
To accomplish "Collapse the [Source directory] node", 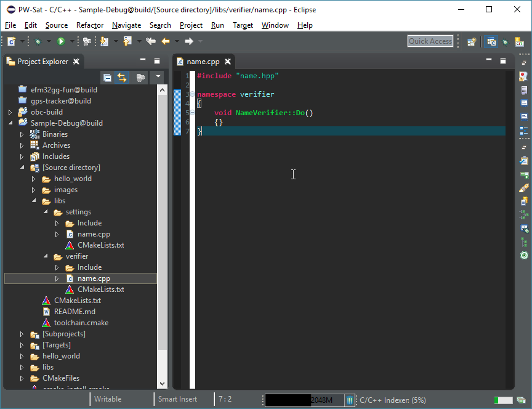I will click(22, 168).
